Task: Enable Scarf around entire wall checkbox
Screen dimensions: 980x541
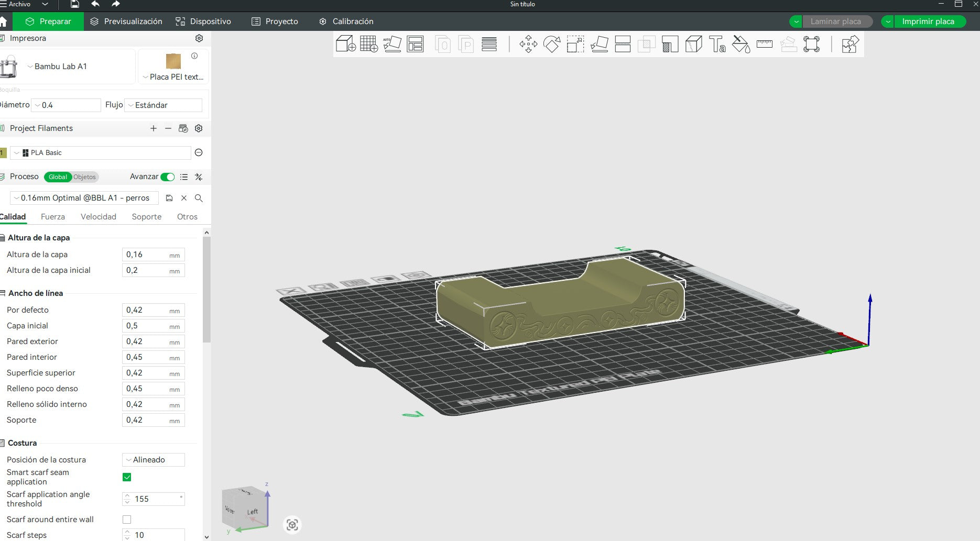Action: (127, 520)
